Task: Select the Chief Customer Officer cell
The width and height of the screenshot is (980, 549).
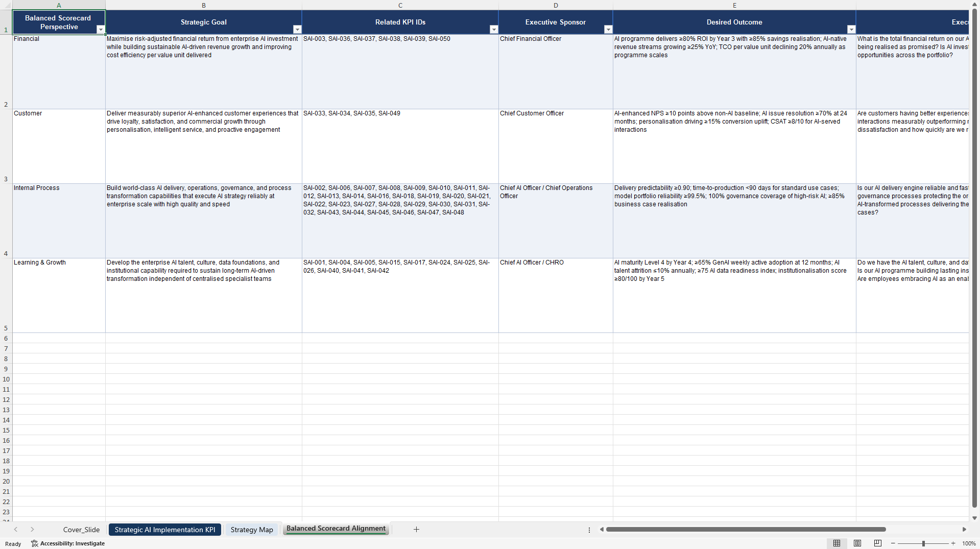Action: click(x=556, y=146)
